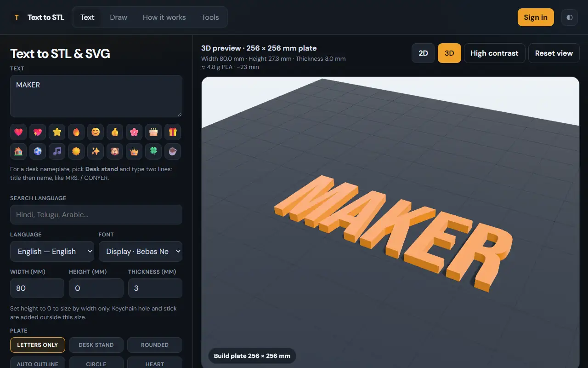Open the Language dropdown
588x368 pixels.
[x=52, y=252]
